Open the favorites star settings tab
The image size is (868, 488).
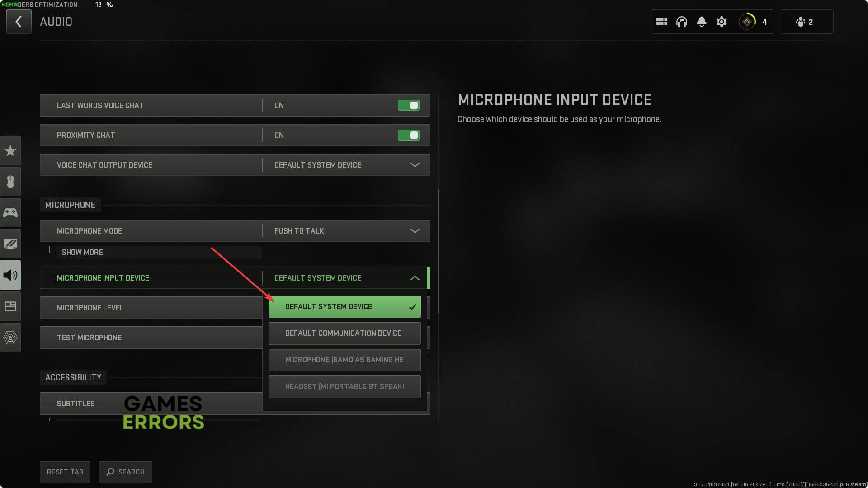(10, 150)
